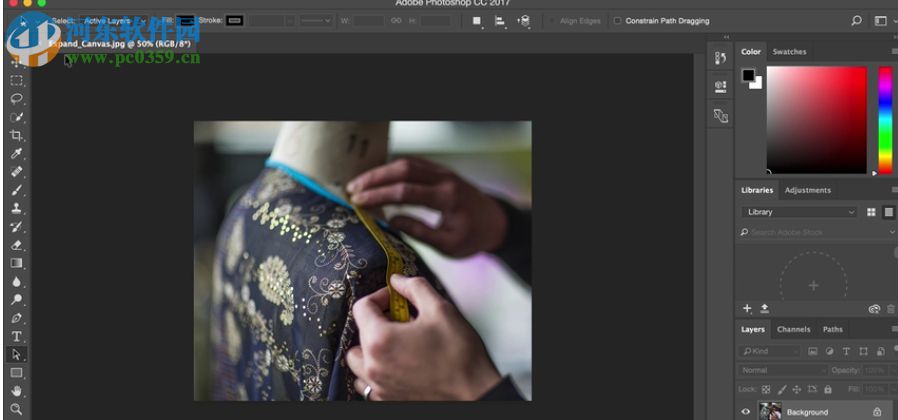Open path alignment options

pyautogui.click(x=500, y=21)
